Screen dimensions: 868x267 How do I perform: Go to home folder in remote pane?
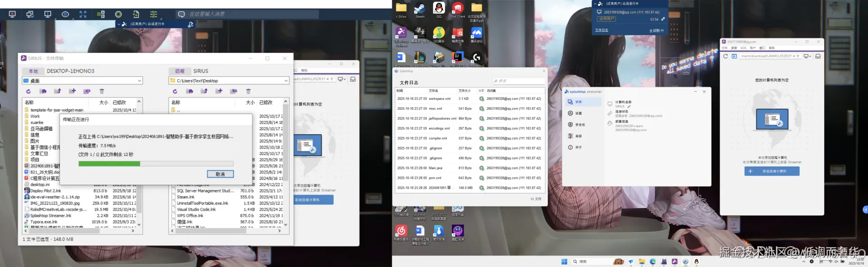coord(190,91)
